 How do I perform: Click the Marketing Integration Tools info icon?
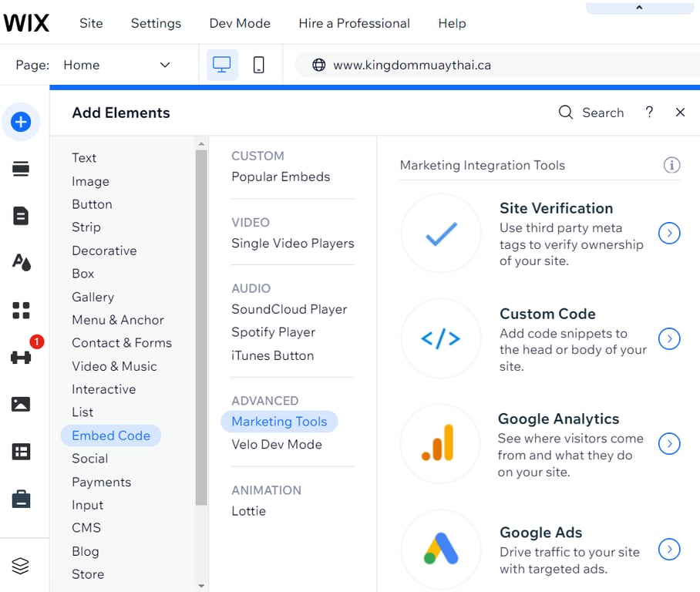(x=671, y=165)
